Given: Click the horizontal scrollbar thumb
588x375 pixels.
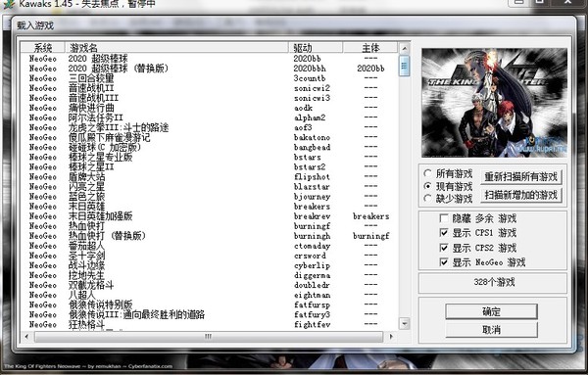Looking at the screenshot, I should [x=209, y=337].
